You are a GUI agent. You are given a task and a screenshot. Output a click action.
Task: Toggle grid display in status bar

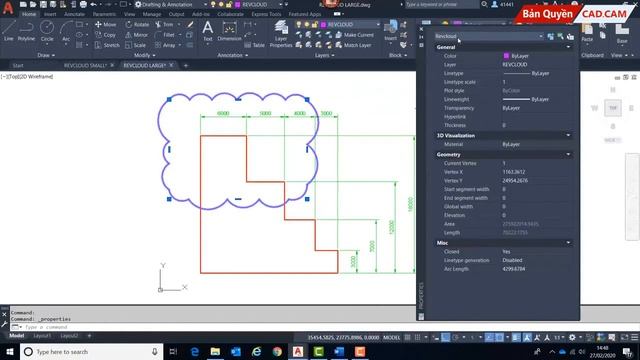pos(407,338)
